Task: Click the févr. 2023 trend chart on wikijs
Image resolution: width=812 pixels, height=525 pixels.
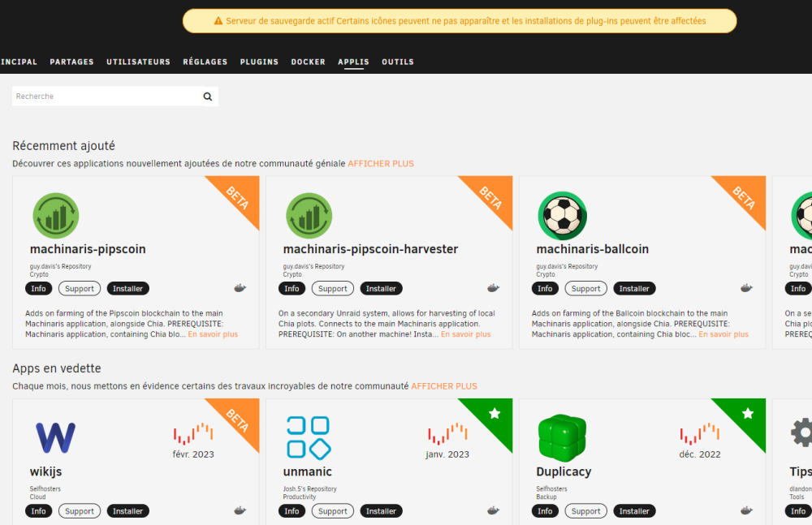Action: point(193,434)
